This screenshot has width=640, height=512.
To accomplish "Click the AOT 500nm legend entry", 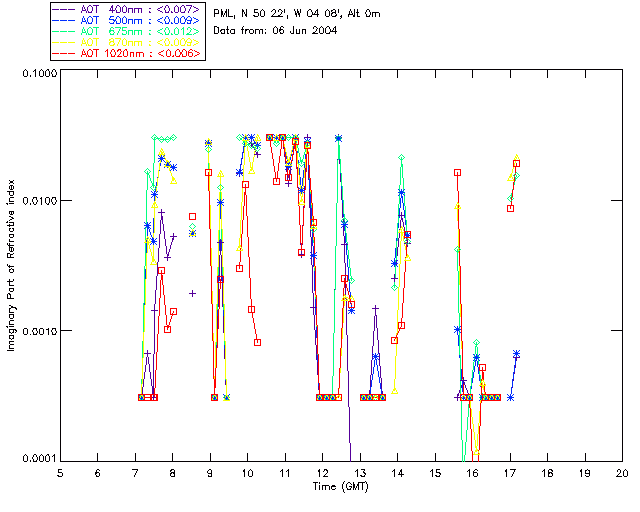I will pyautogui.click(x=127, y=20).
